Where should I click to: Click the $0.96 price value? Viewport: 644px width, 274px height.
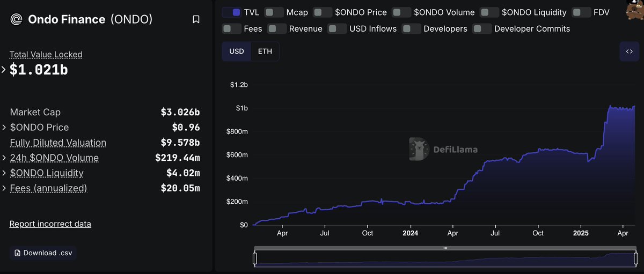tap(186, 128)
